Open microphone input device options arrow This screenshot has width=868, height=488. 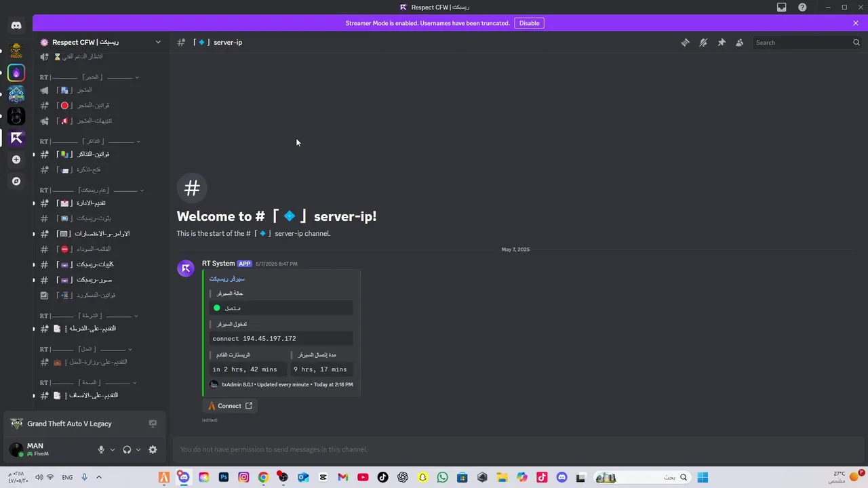coord(113,449)
